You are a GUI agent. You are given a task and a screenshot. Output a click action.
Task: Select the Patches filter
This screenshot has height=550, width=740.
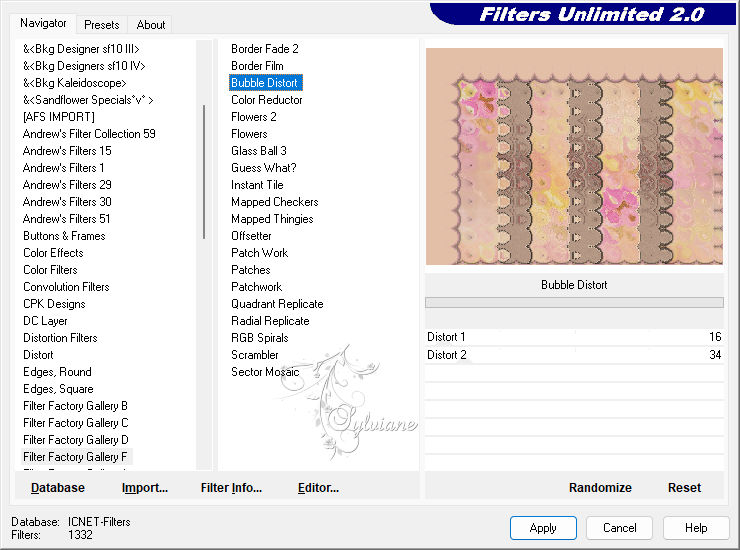(251, 270)
